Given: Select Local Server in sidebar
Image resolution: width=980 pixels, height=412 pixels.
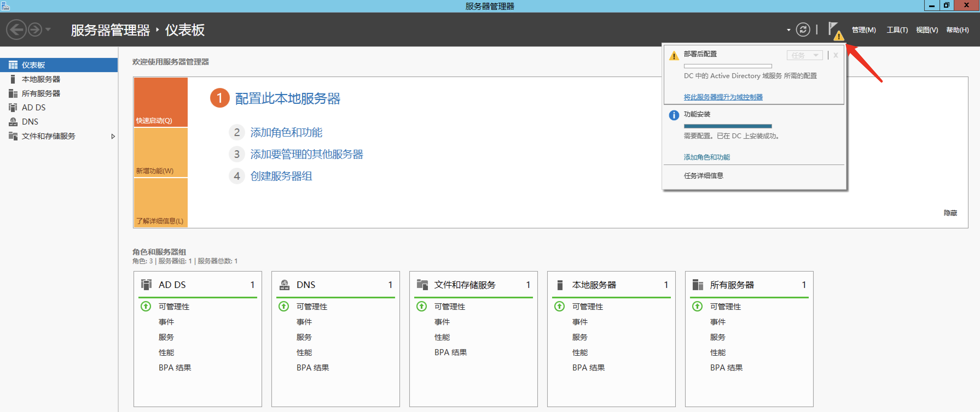Looking at the screenshot, I should (x=41, y=79).
